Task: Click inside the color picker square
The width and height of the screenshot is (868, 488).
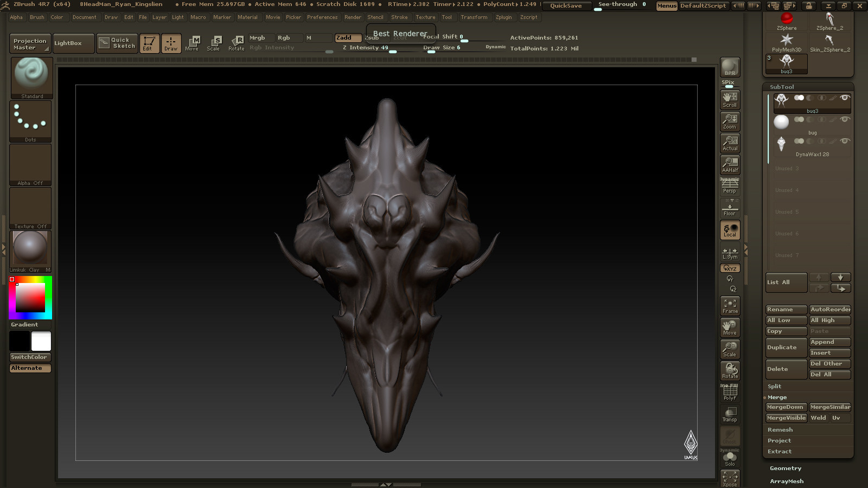Action: (30, 297)
